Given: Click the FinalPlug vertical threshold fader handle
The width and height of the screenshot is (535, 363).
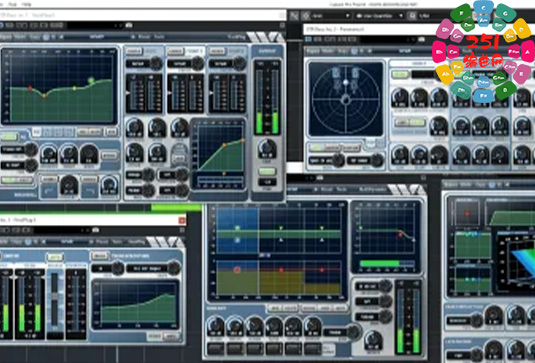Looking at the screenshot, I should coord(55,296).
